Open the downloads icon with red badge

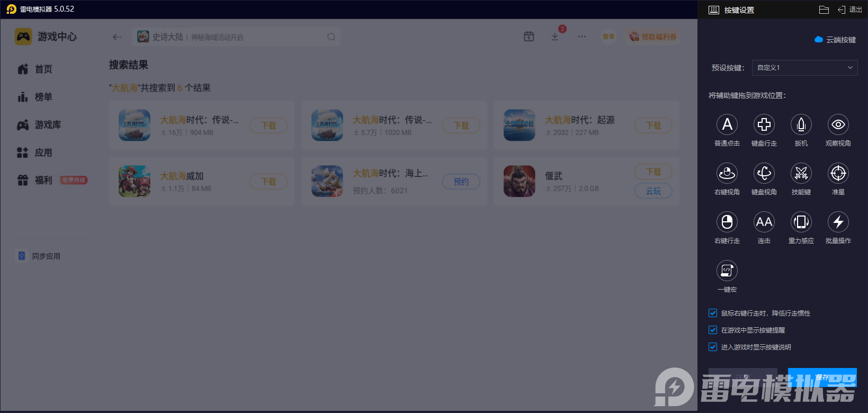(555, 37)
